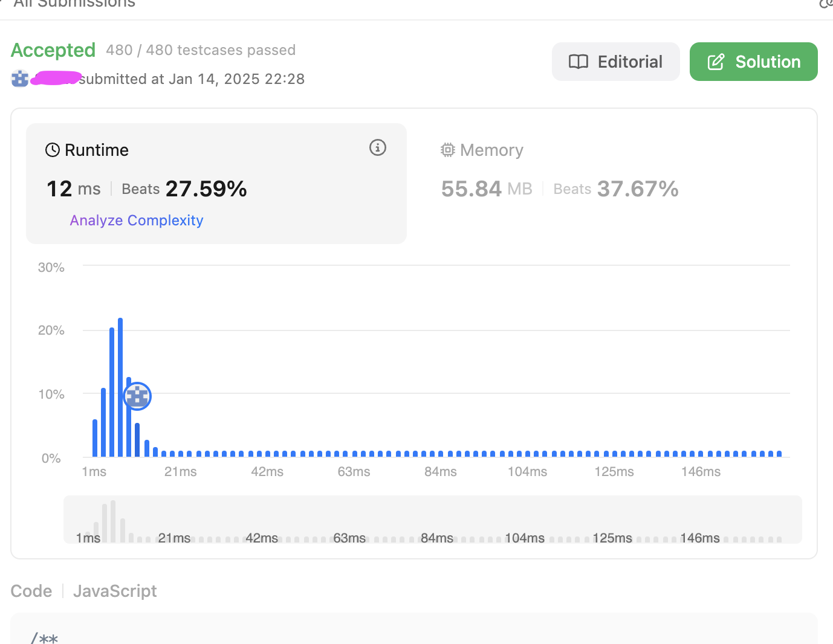Click the runtime info icon
The height and width of the screenshot is (644, 833).
[378, 147]
